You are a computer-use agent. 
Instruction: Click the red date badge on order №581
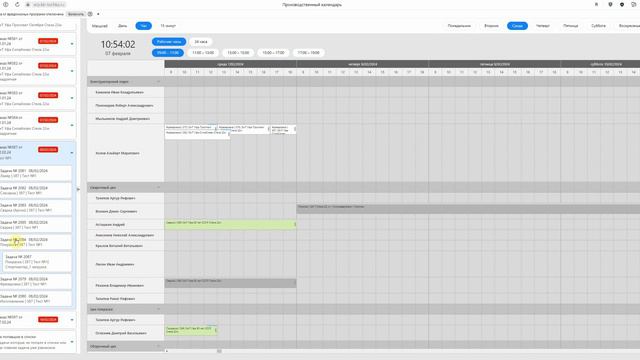pos(48,41)
